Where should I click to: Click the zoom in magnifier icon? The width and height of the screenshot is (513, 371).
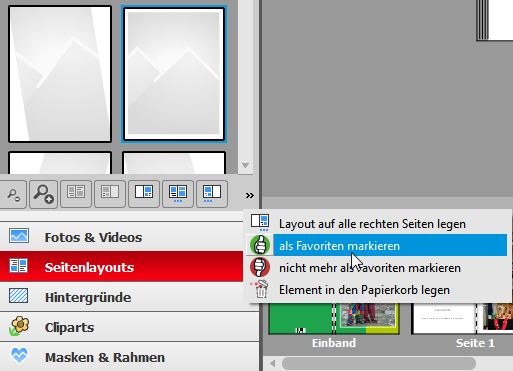(x=44, y=194)
